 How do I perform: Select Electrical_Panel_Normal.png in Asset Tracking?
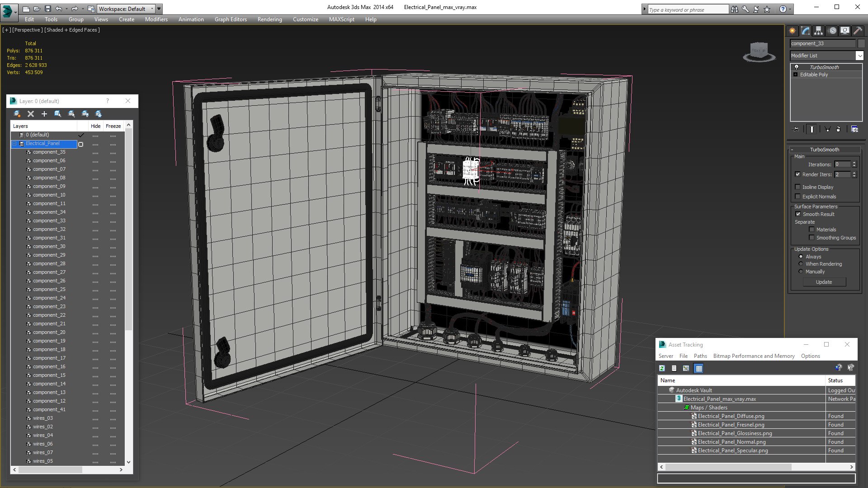point(731,442)
